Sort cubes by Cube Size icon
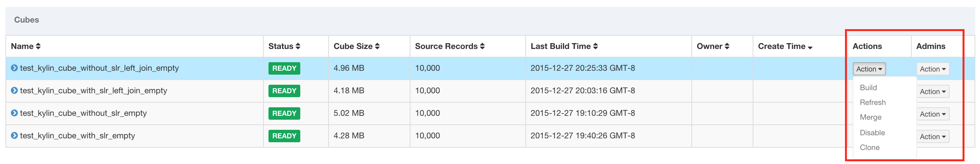Screen dimensions: 980x164 (377, 46)
